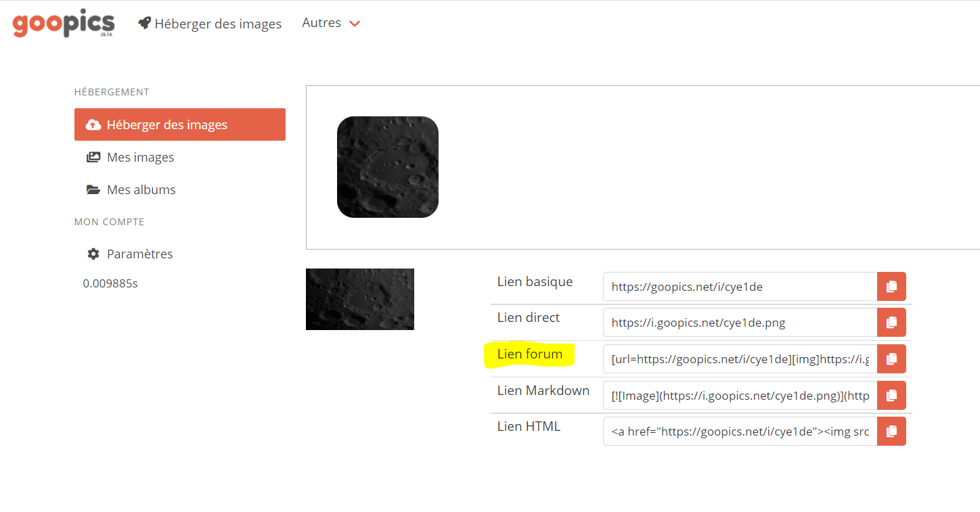Open Mes albums in sidebar

click(x=131, y=189)
